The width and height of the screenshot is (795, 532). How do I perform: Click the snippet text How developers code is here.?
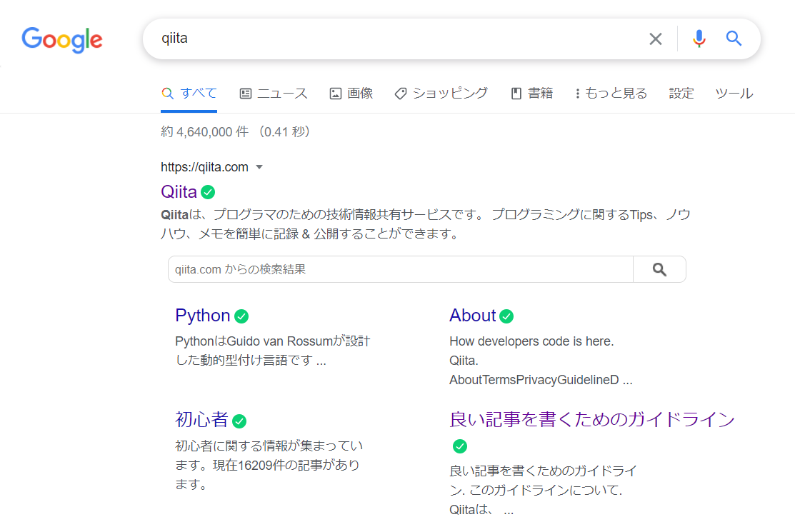pyautogui.click(x=531, y=341)
